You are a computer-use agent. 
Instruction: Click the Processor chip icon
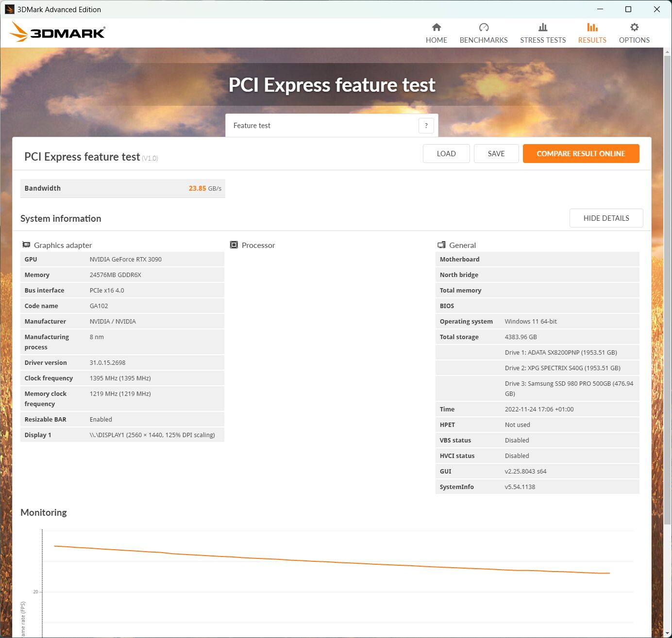pos(234,245)
